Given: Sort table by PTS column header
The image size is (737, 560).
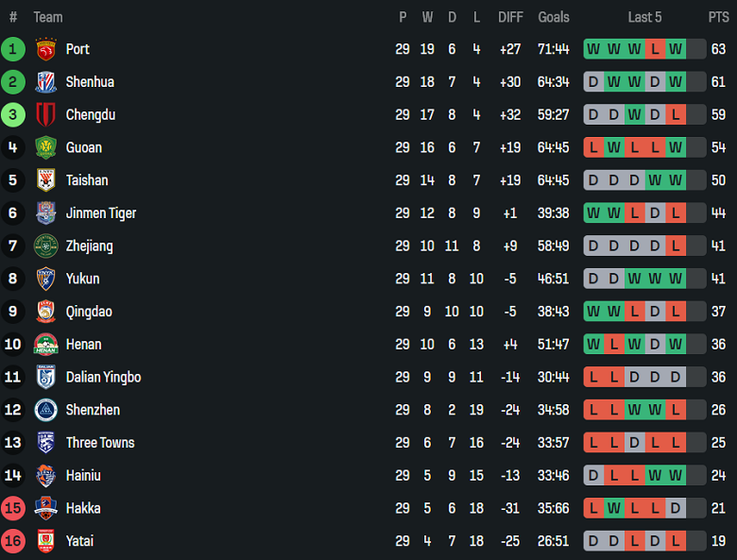Looking at the screenshot, I should click(x=718, y=17).
